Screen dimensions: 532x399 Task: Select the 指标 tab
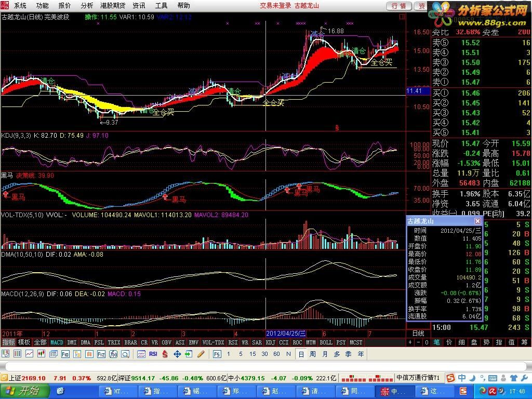[x=8, y=342]
